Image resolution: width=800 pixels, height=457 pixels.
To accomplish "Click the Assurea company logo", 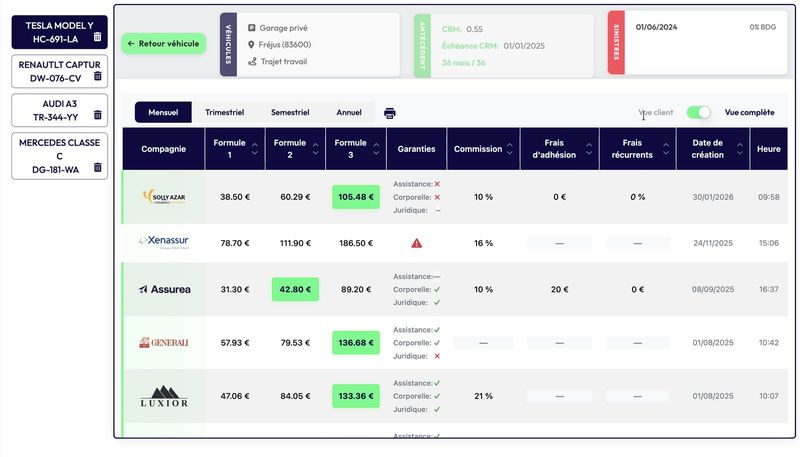I will 164,289.
